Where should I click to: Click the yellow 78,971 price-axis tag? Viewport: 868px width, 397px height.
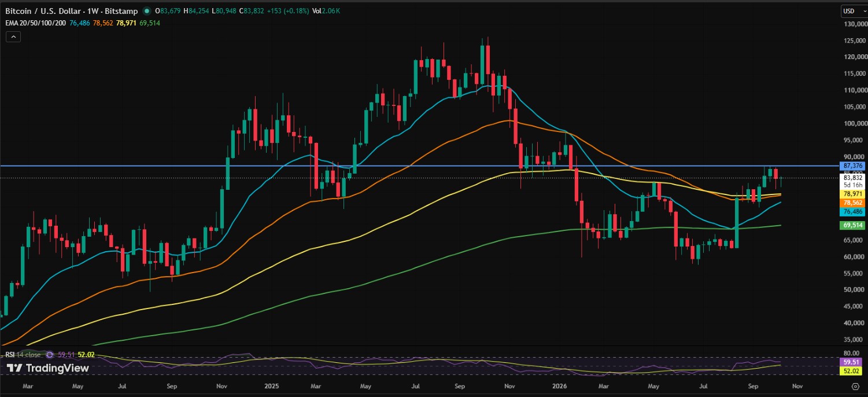853,194
